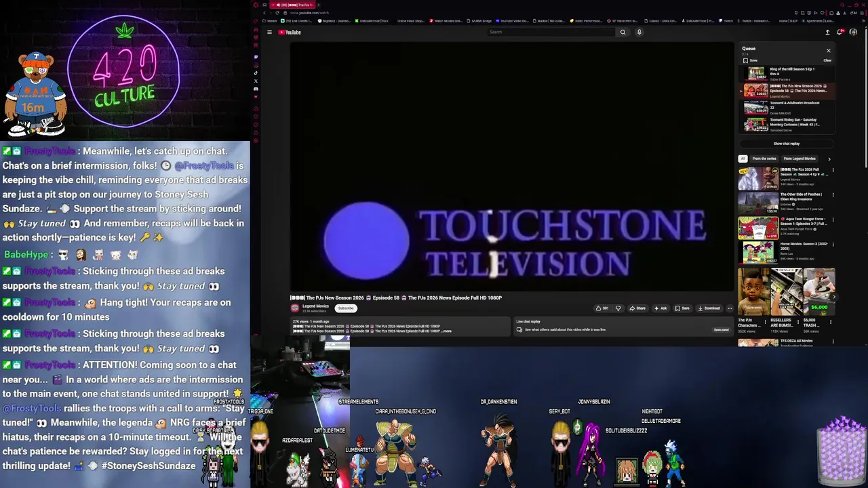Go back with the browser back arrow
868x488 pixels.
[x=264, y=13]
